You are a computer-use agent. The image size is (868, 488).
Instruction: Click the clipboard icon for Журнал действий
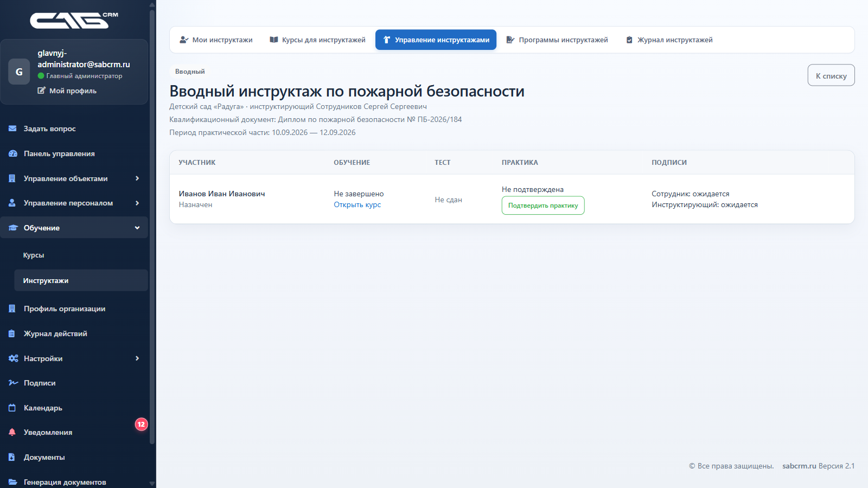pos(12,333)
